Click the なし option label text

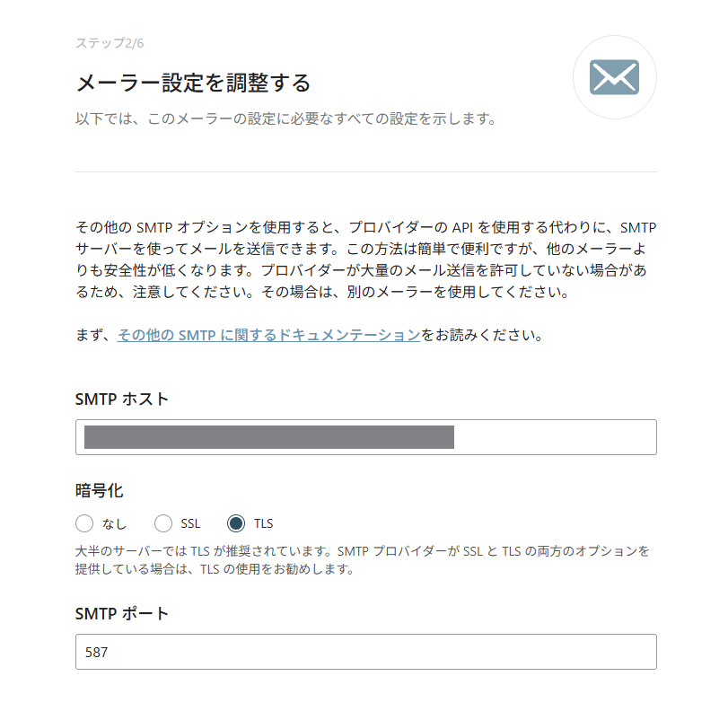point(114,524)
